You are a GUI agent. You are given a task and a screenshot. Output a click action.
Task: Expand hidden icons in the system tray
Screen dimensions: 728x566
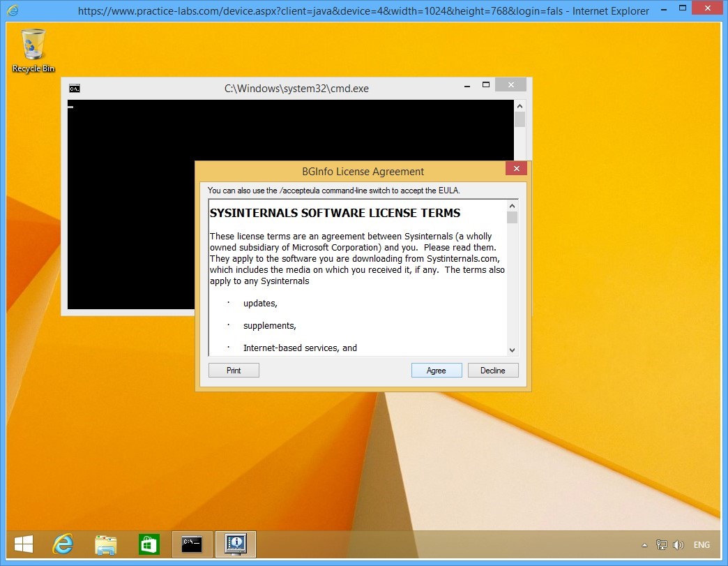[x=644, y=545]
